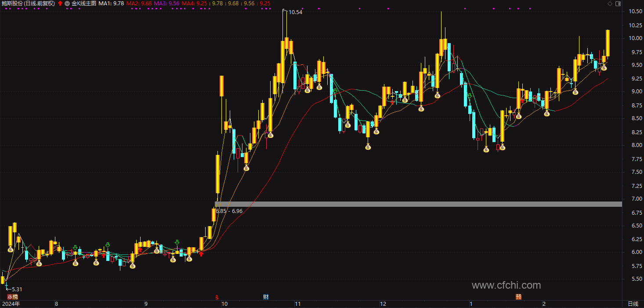644x308 pixels.
Task: Click the green down-arrow signal in late December
Action: coord(470,96)
